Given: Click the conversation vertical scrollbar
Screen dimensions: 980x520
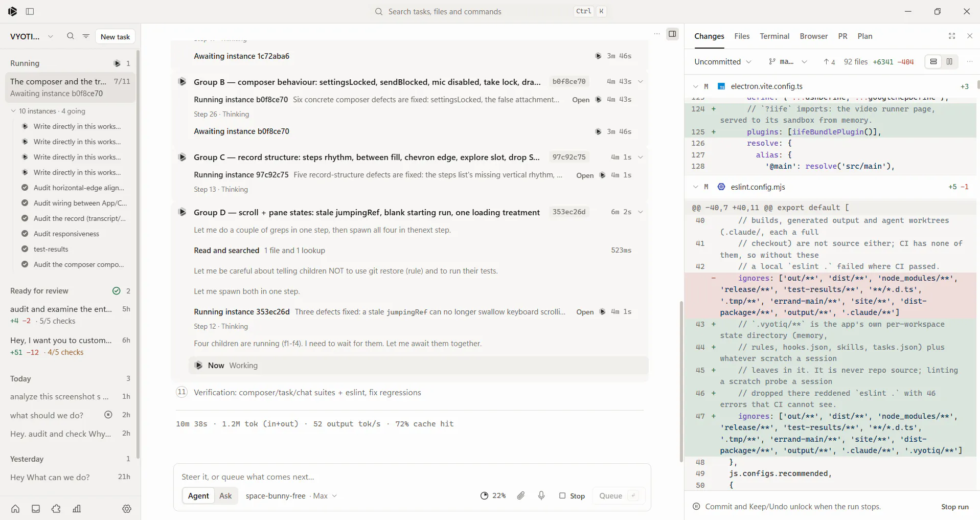Looking at the screenshot, I should [681, 381].
